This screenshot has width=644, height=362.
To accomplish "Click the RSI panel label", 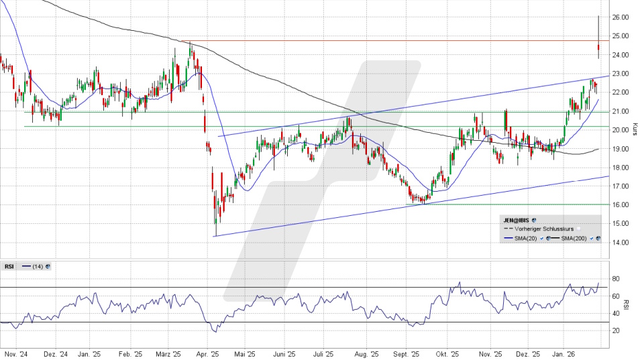I will pyautogui.click(x=9, y=266).
